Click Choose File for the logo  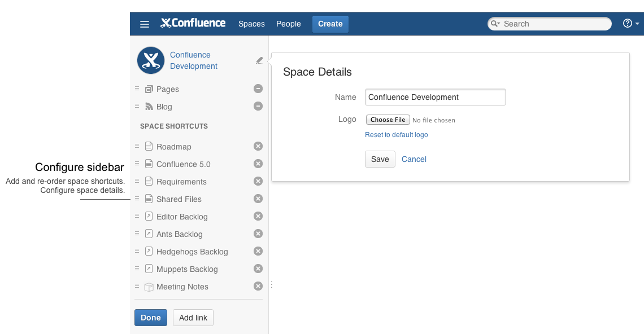pyautogui.click(x=388, y=120)
